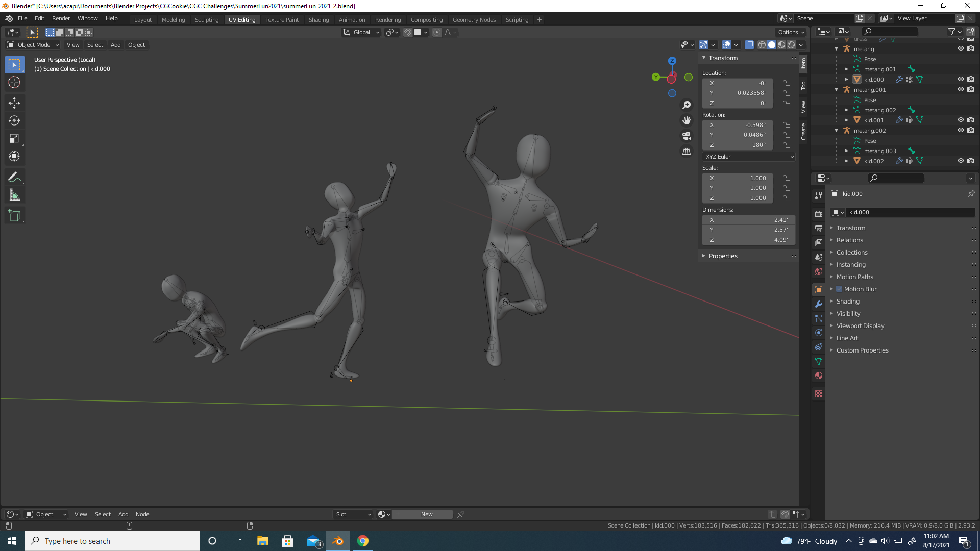This screenshot has width=980, height=551.
Task: Select the Measure tool
Action: [14, 195]
